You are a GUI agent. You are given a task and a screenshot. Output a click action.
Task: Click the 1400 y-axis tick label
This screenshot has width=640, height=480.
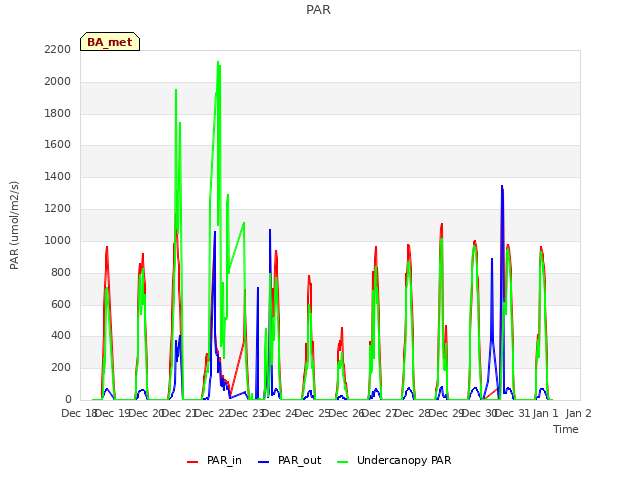(58, 176)
